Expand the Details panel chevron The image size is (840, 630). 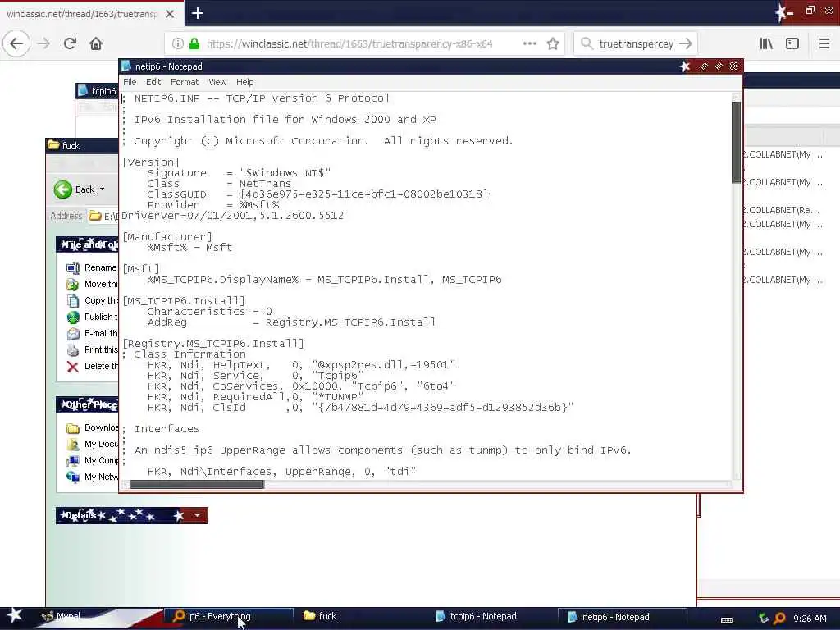[x=197, y=515]
